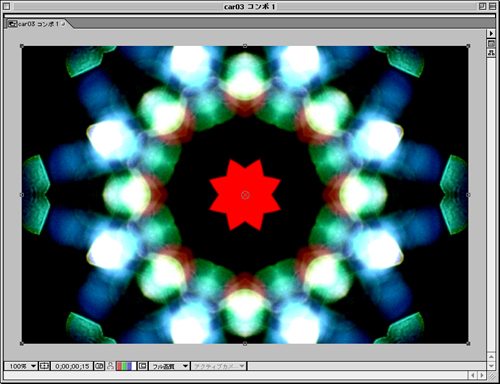Click the top-center layer edge handle
Image resolution: width=500 pixels, height=384 pixels.
[x=245, y=46]
